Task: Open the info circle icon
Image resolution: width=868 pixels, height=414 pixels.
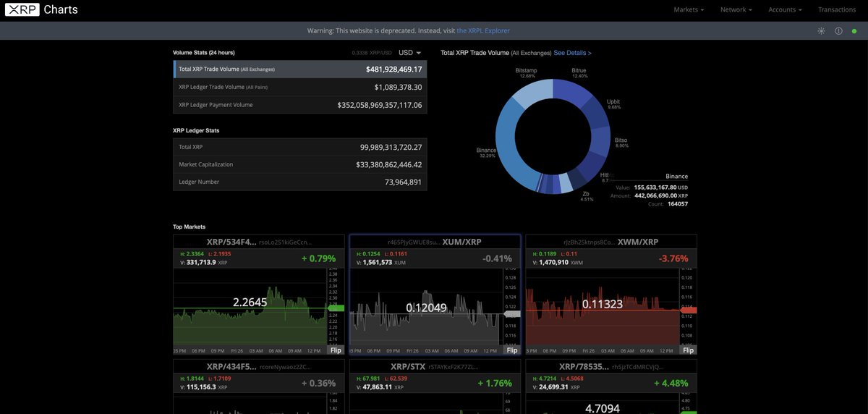Action: point(839,30)
